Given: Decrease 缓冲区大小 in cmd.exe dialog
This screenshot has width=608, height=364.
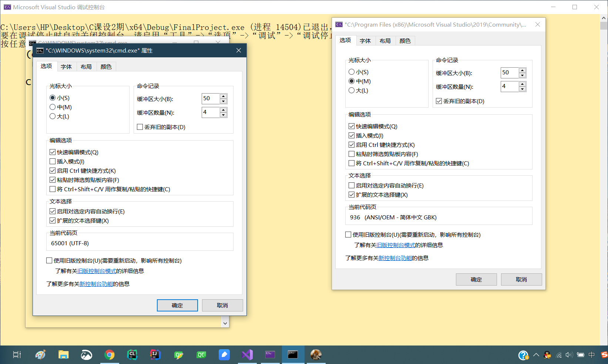Looking at the screenshot, I should click(x=223, y=101).
